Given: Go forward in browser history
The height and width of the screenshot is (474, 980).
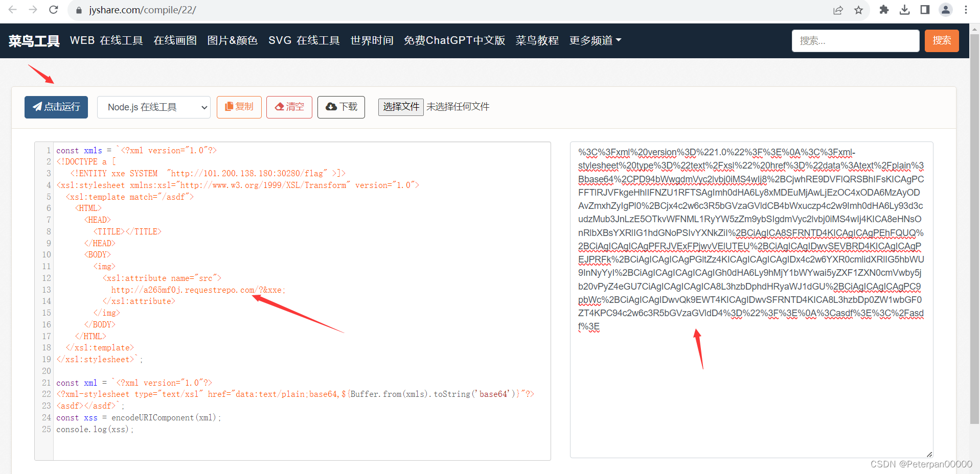Looking at the screenshot, I should (33, 10).
